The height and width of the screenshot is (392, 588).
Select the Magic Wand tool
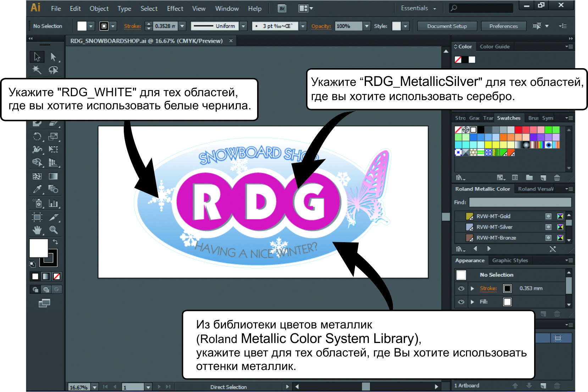37,70
